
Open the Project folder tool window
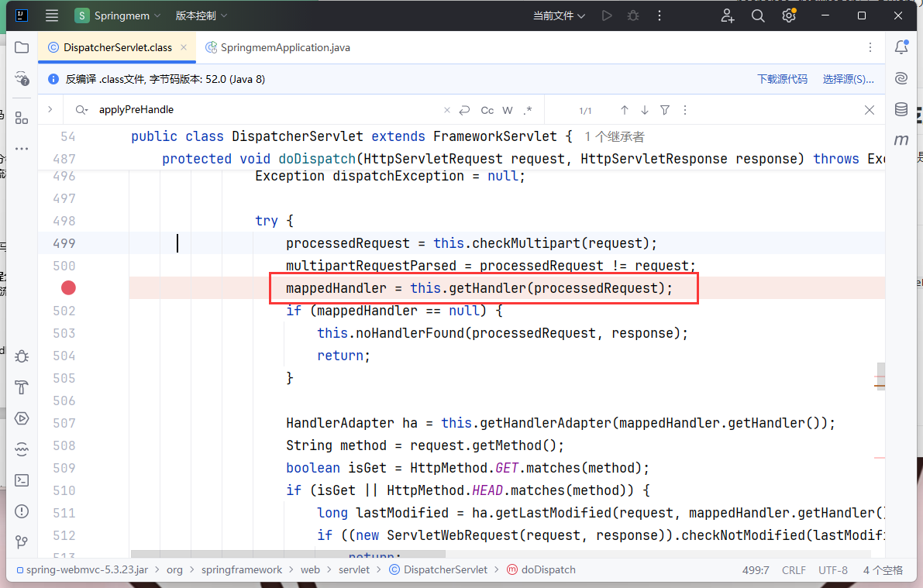pos(22,48)
